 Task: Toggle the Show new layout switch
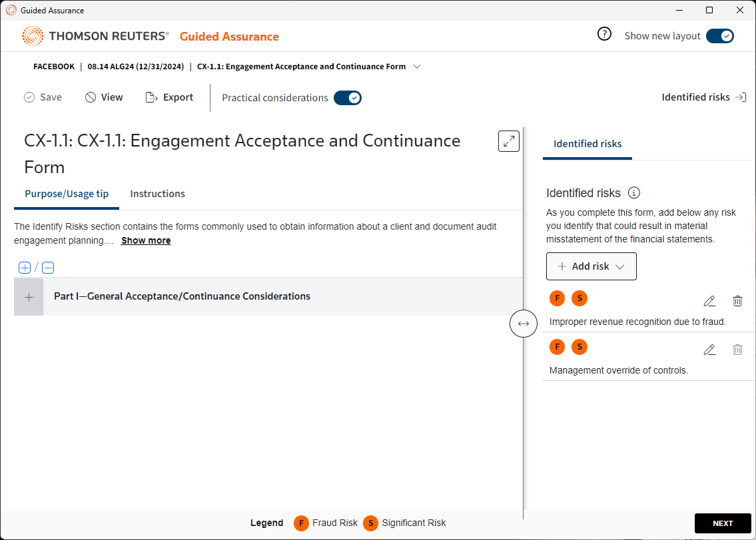pos(719,36)
